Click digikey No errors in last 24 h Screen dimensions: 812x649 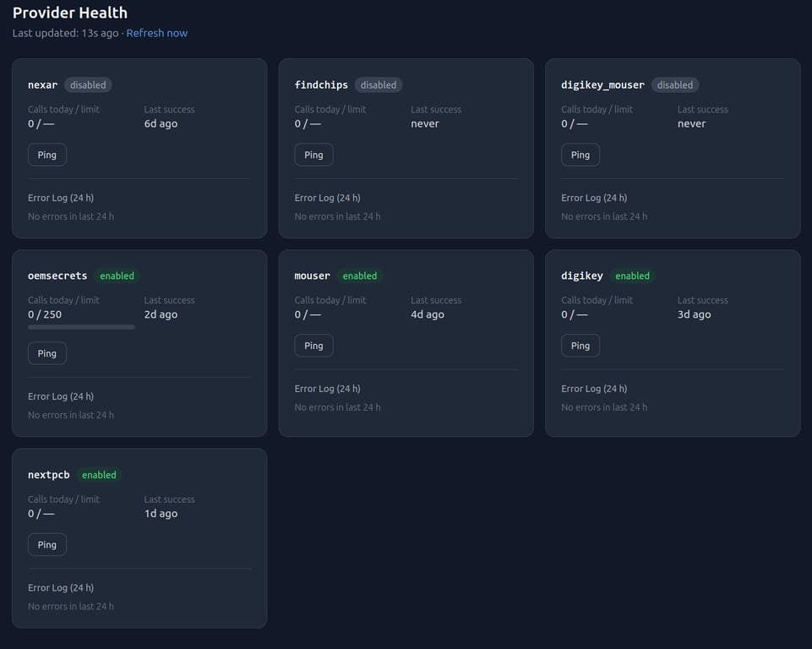604,407
